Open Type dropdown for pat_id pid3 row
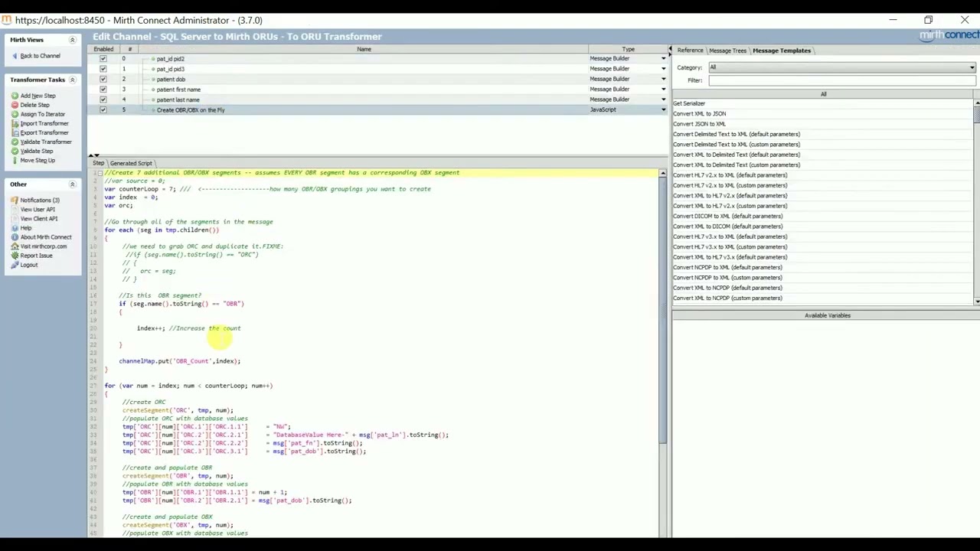The width and height of the screenshot is (980, 551). 664,69
